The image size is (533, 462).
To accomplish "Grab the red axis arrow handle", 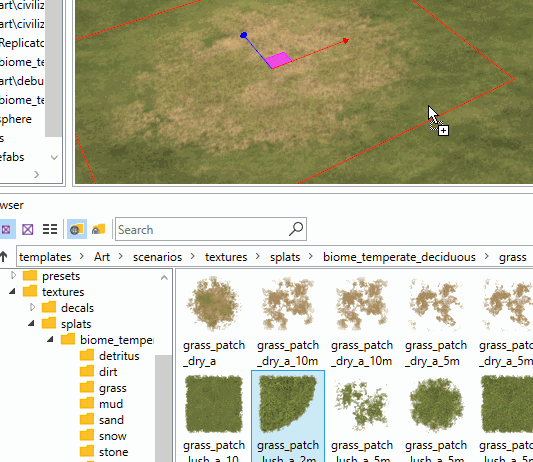I will tap(346, 41).
